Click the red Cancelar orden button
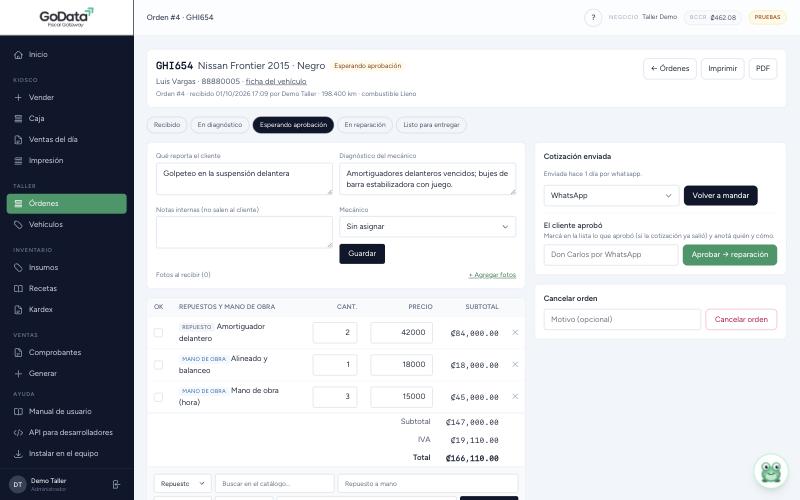800x500 pixels. point(741,319)
